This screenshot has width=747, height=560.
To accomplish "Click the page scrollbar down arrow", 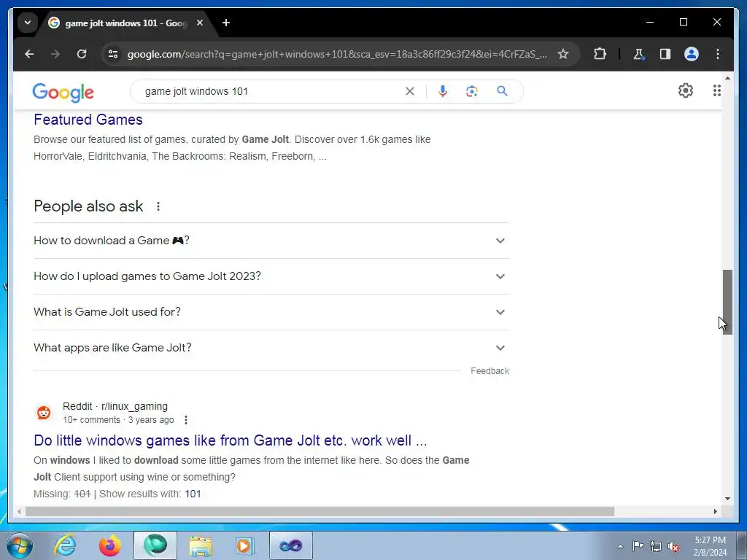I will (727, 499).
